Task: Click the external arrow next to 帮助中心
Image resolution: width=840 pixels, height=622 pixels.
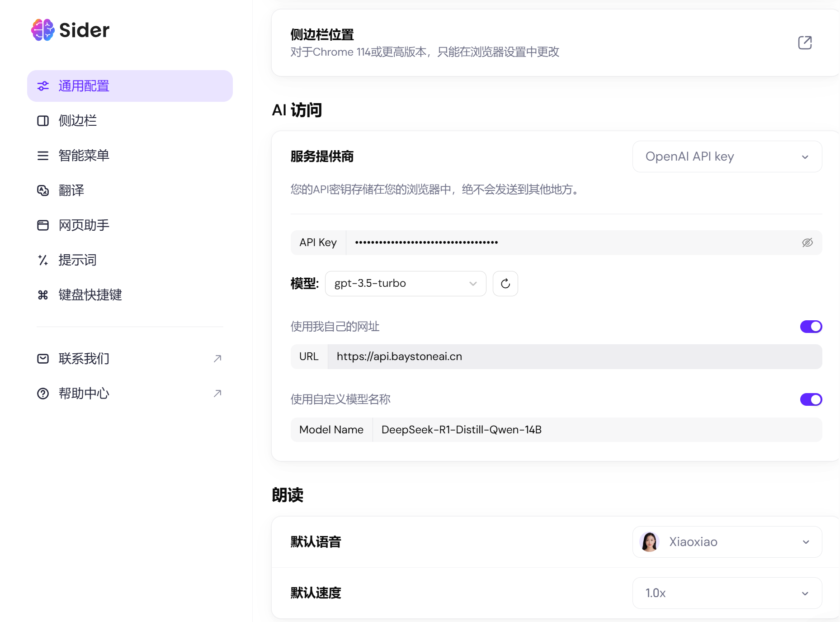Action: [x=217, y=394]
